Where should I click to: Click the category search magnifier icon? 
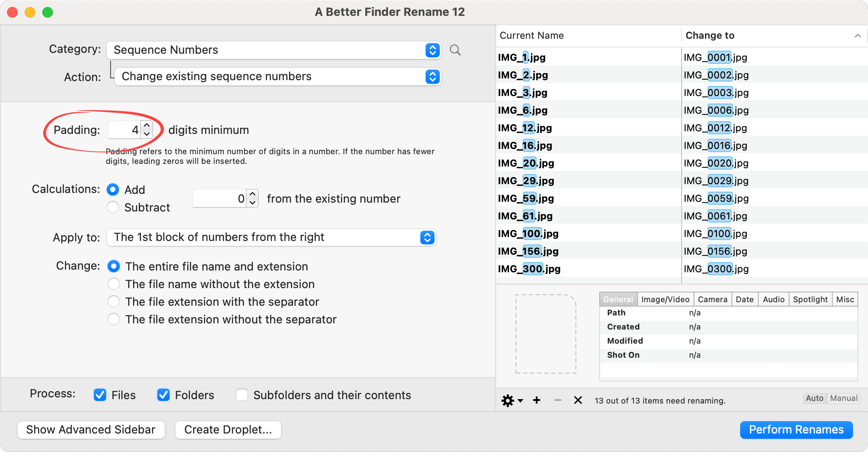(x=455, y=50)
